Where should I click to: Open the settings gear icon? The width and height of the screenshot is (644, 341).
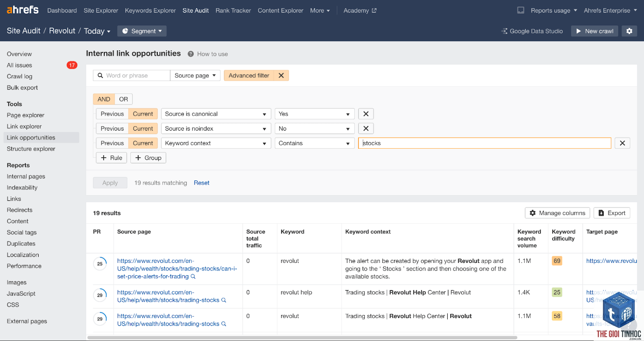[629, 31]
